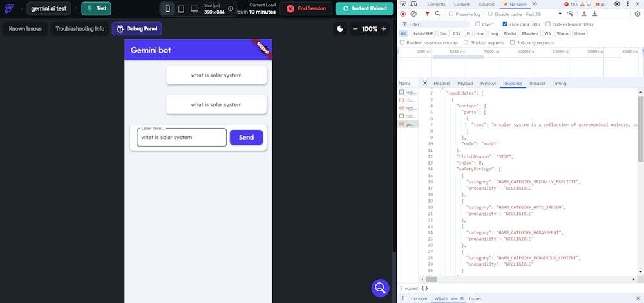
Task: Open the drawer three-dot menu
Action: 403,298
